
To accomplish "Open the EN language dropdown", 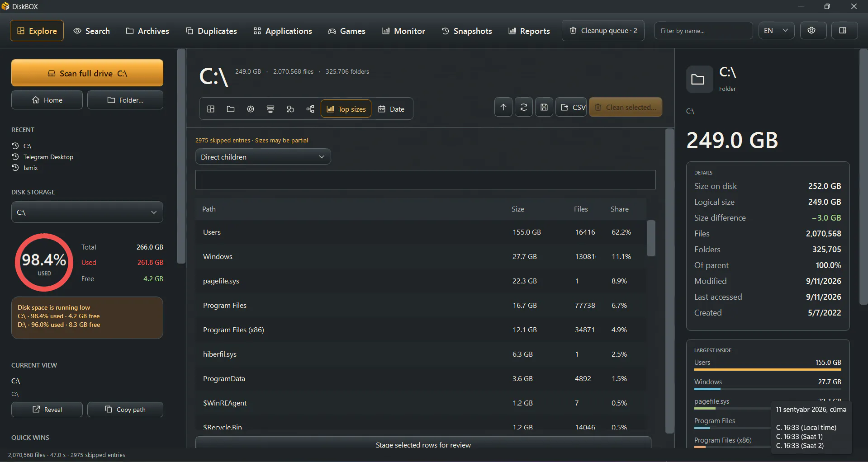I will coord(776,31).
